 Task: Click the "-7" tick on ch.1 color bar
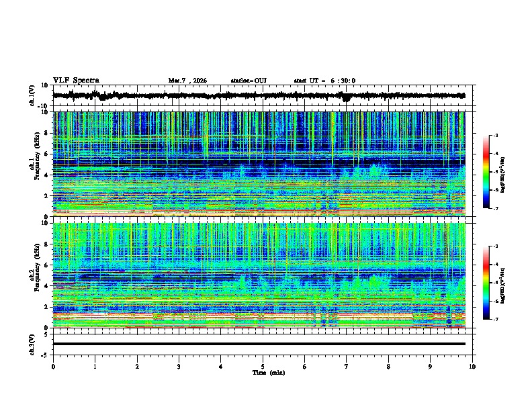pyautogui.click(x=495, y=208)
